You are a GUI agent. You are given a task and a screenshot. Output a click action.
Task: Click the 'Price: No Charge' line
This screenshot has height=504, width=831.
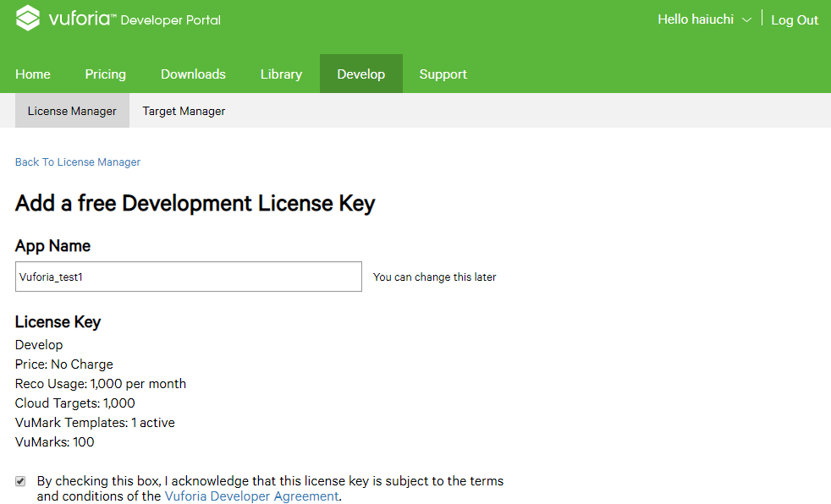click(x=64, y=364)
